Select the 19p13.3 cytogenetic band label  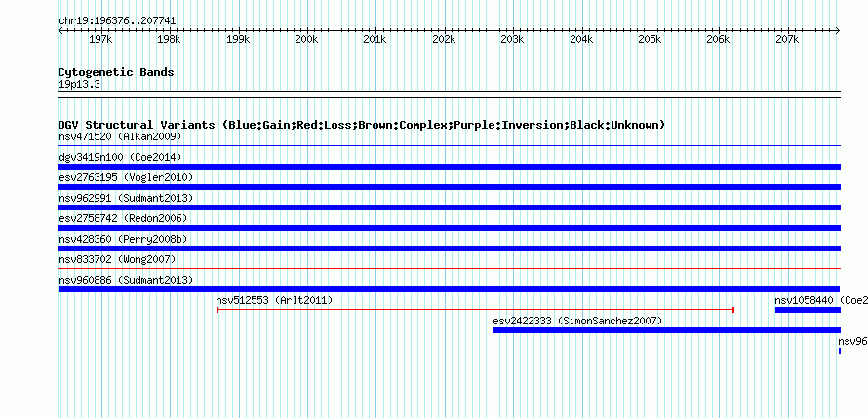coord(79,85)
